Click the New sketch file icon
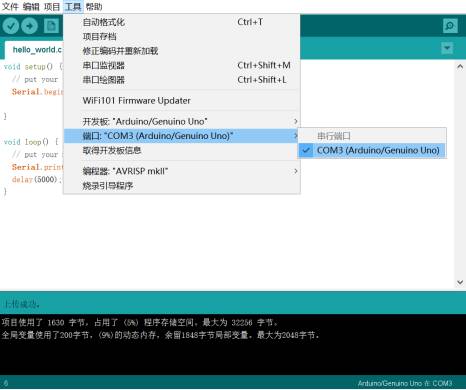 point(51,26)
